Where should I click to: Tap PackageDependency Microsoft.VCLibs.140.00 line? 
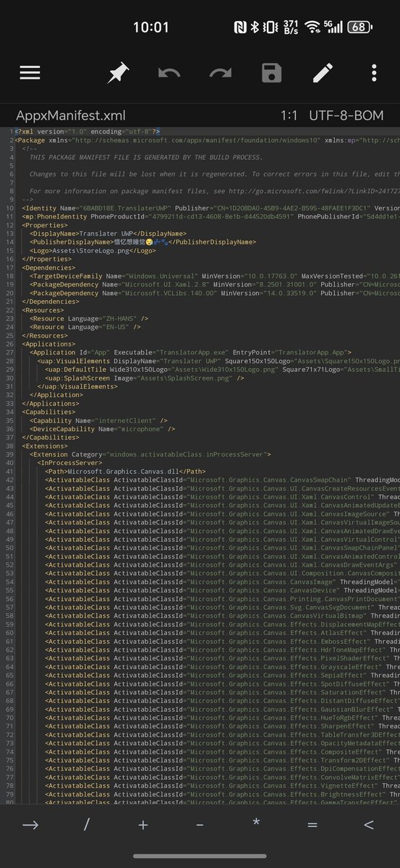(x=214, y=294)
